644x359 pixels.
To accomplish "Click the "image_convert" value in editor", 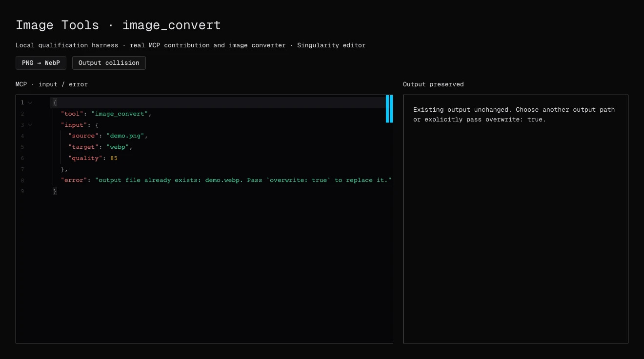I will click(120, 114).
